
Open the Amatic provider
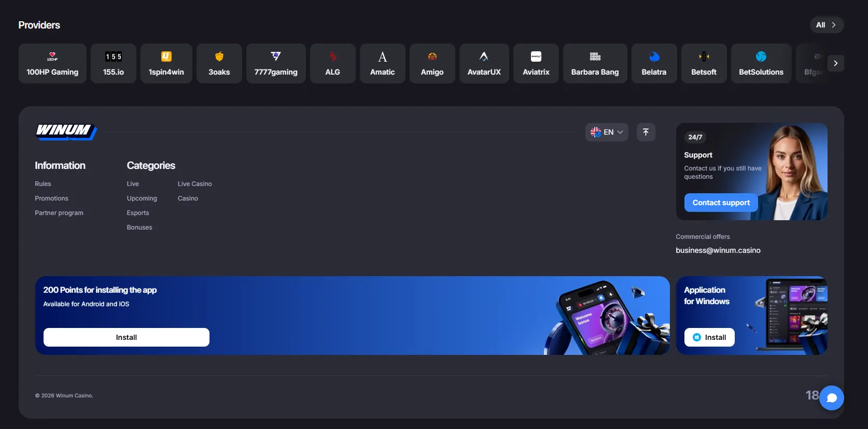coord(383,63)
